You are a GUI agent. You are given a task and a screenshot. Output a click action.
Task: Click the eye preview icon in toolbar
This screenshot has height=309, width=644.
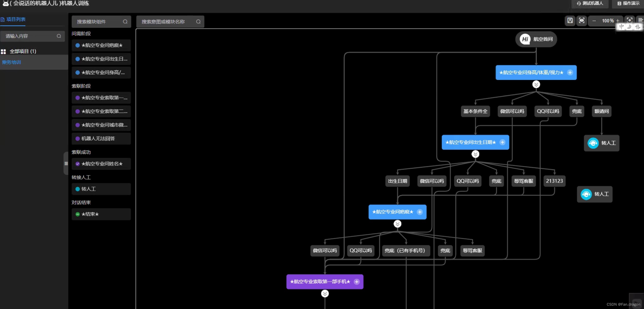(582, 20)
